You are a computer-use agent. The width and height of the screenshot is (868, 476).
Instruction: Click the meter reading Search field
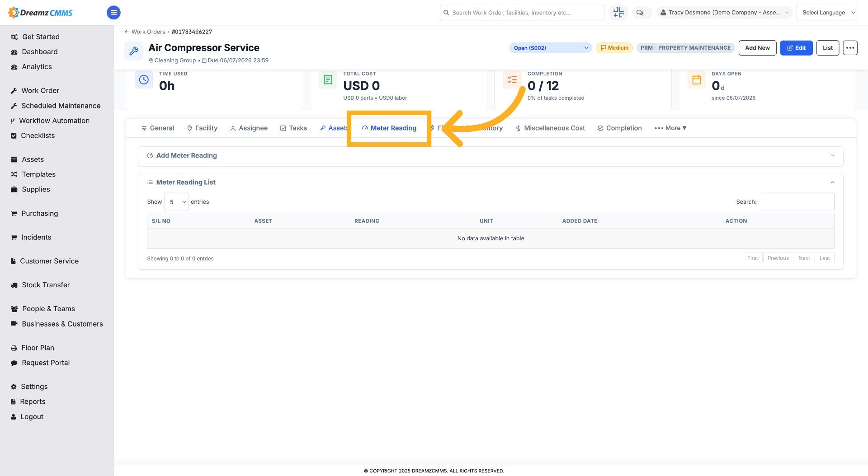click(x=798, y=202)
